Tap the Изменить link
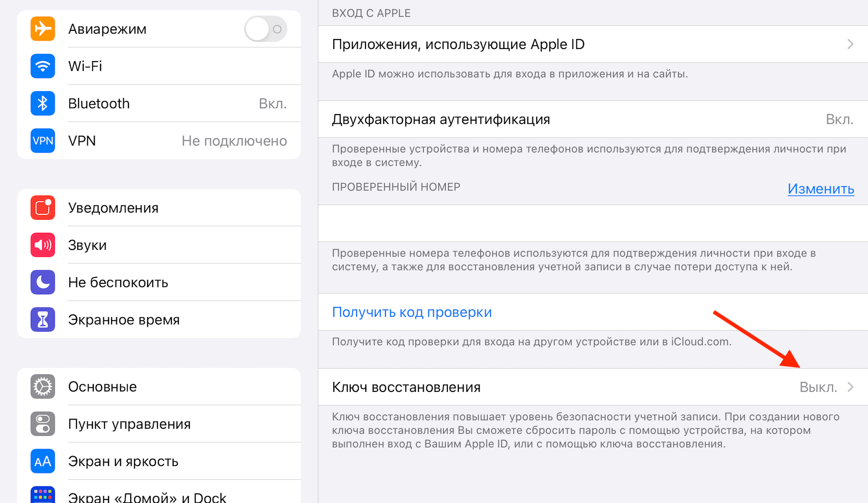Viewport: 868px width, 503px height. 821,189
